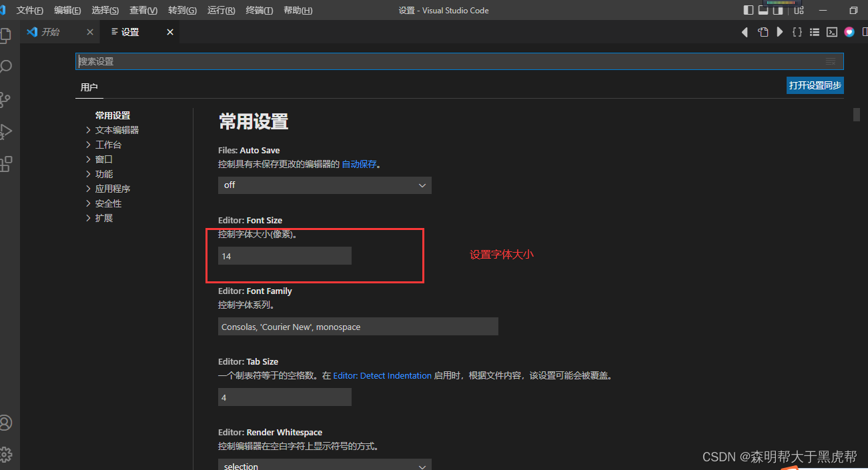
Task: Switch to the 开始 tab
Action: pos(60,32)
